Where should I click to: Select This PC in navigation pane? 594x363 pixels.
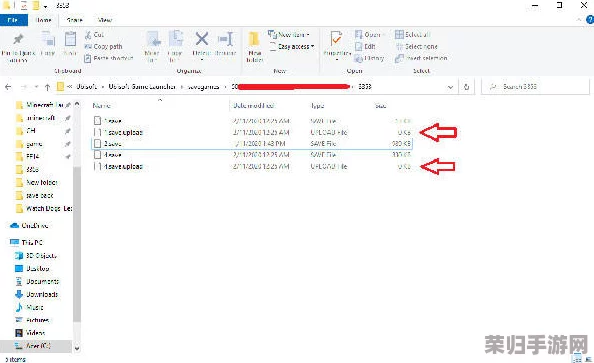[27, 243]
